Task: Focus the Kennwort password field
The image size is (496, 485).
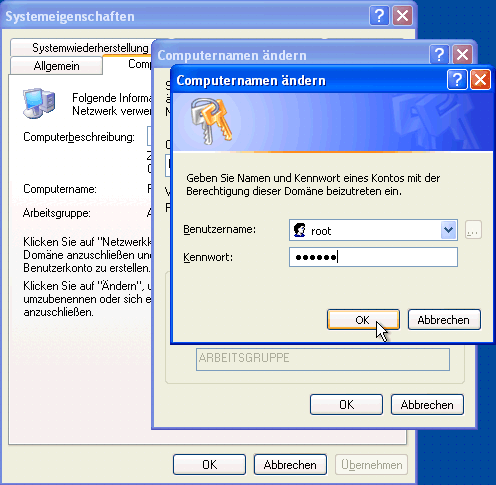Action: click(373, 257)
